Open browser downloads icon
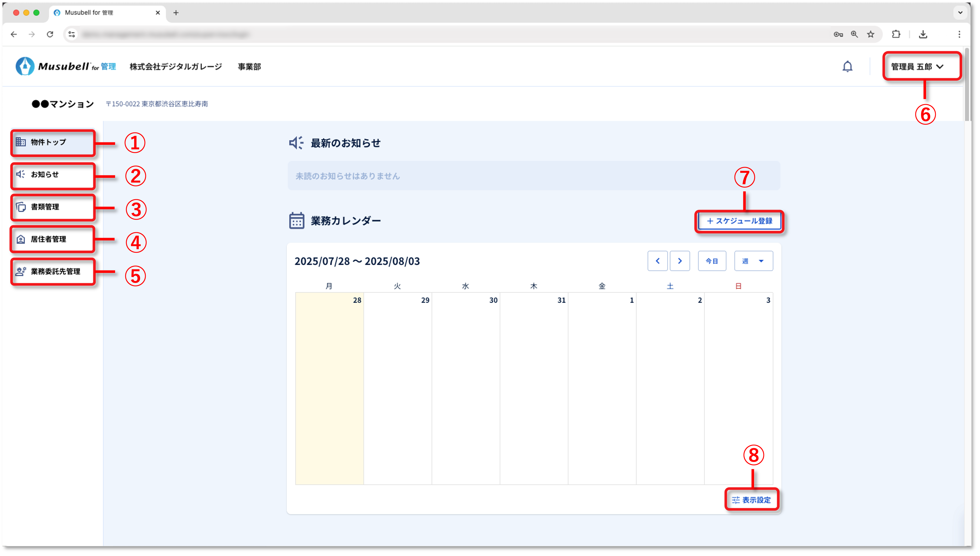The height and width of the screenshot is (556, 980). tap(923, 34)
